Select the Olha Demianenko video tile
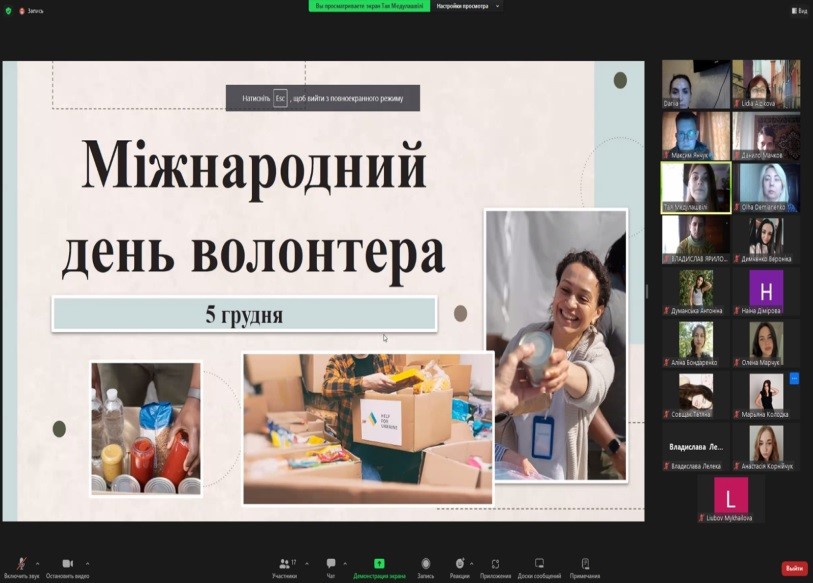813x583 pixels. pos(766,187)
